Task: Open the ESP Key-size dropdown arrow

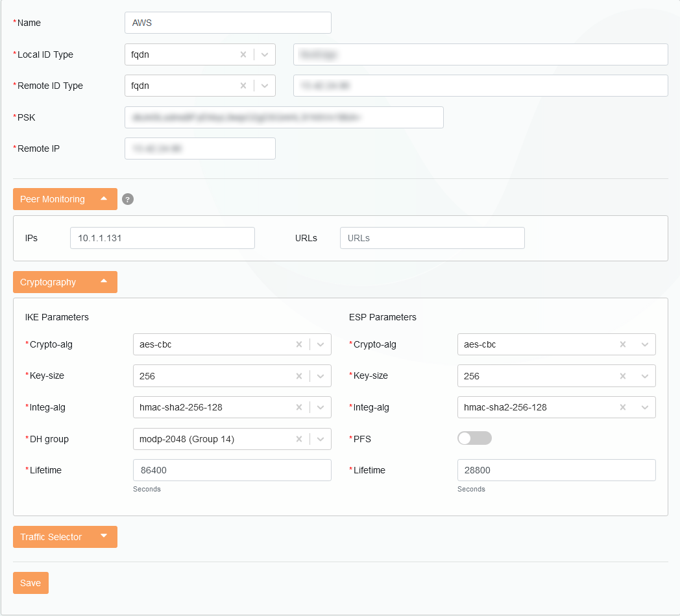Action: click(x=645, y=376)
